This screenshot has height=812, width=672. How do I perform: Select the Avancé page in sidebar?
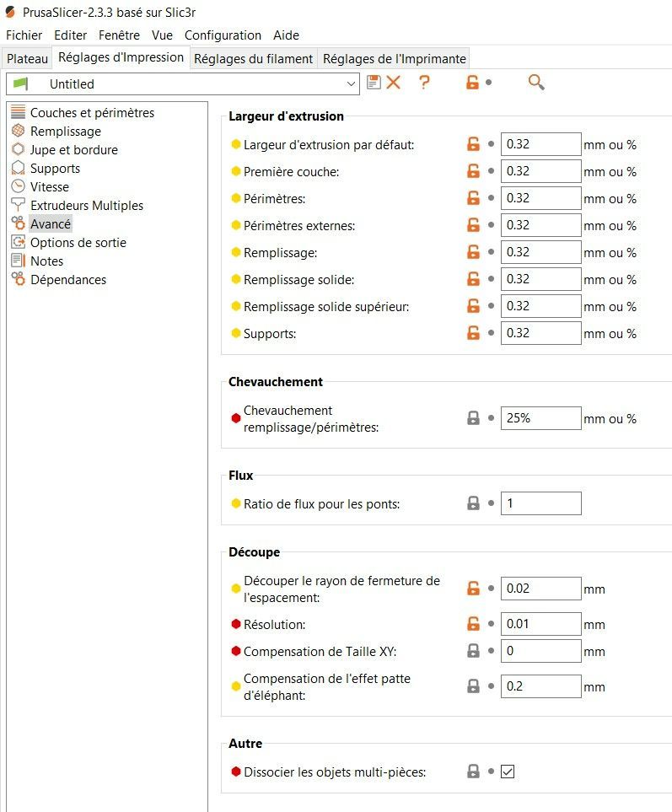click(51, 224)
